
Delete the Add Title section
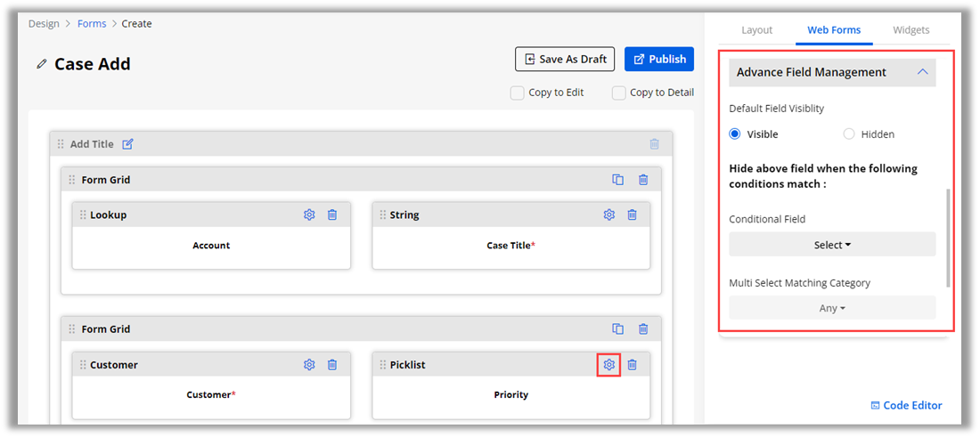point(655,144)
